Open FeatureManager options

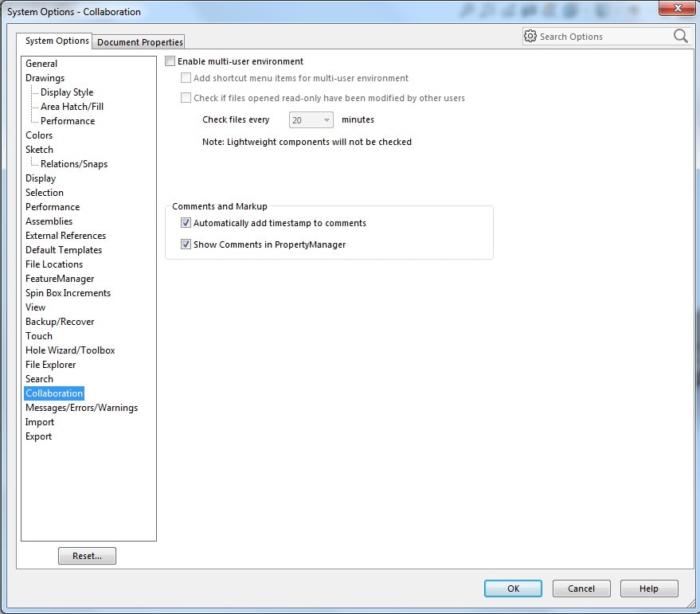pos(60,279)
